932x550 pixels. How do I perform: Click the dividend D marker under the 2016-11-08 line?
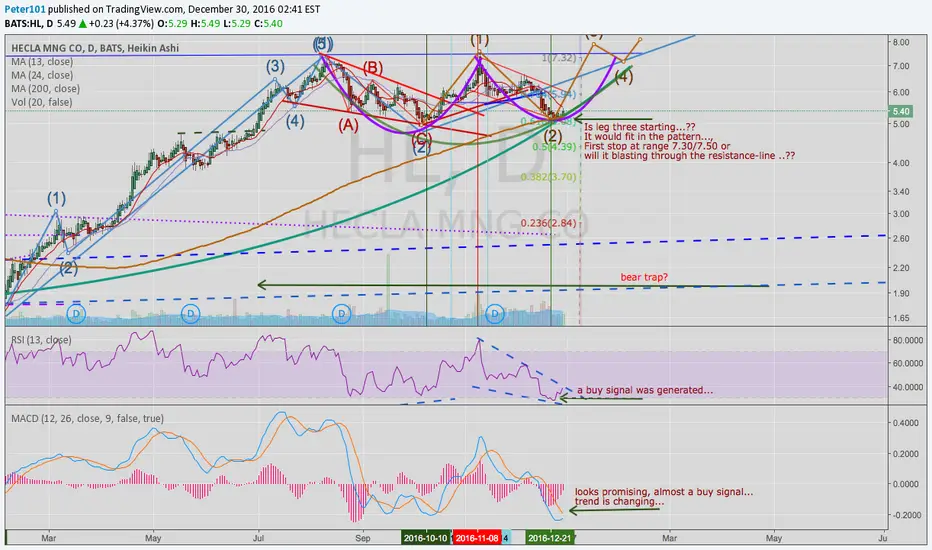coord(495,313)
